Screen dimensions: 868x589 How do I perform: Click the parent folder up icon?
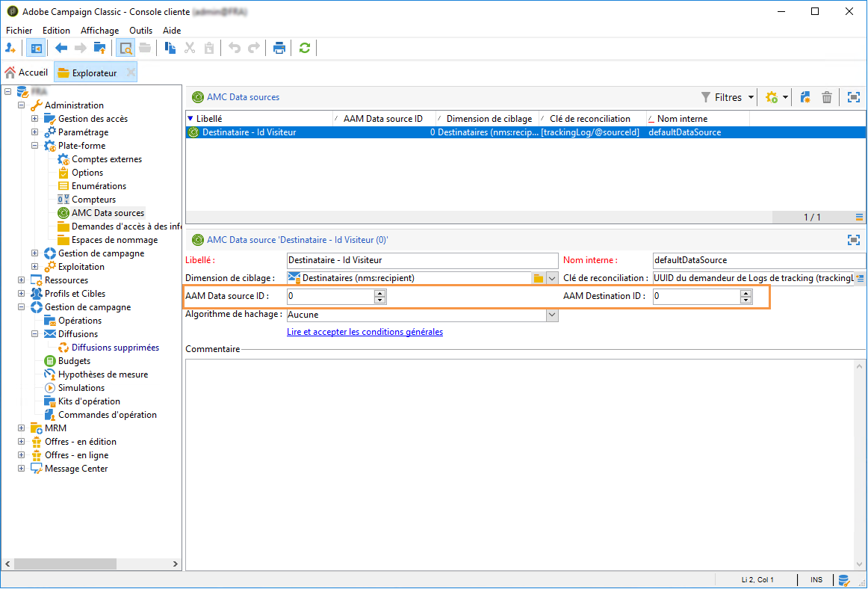99,48
